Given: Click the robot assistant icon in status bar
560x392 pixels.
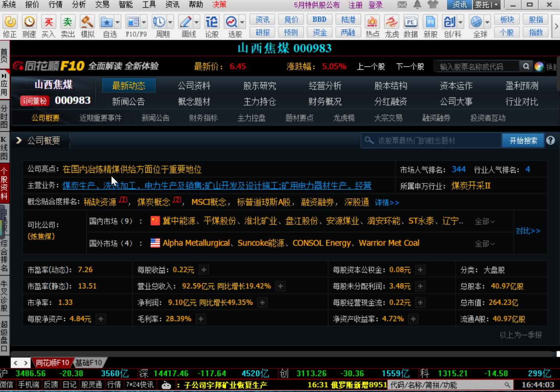Looking at the screenshot, I should tap(167, 385).
